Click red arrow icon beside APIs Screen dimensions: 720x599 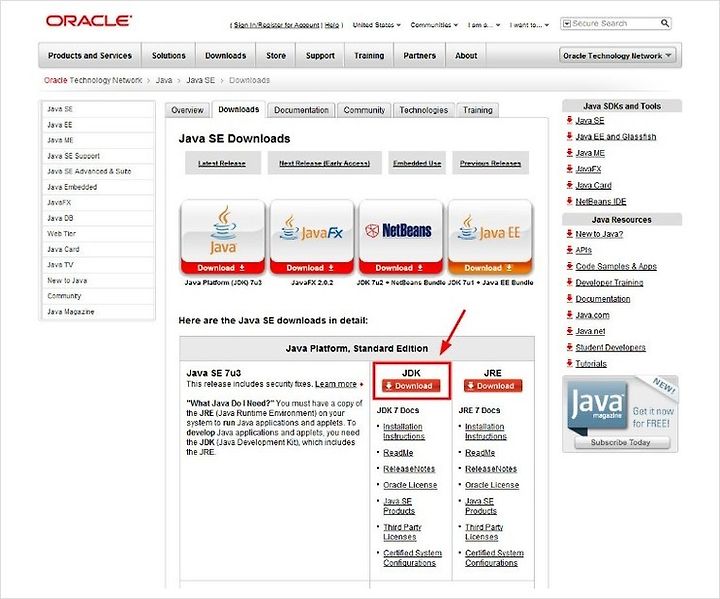point(569,250)
